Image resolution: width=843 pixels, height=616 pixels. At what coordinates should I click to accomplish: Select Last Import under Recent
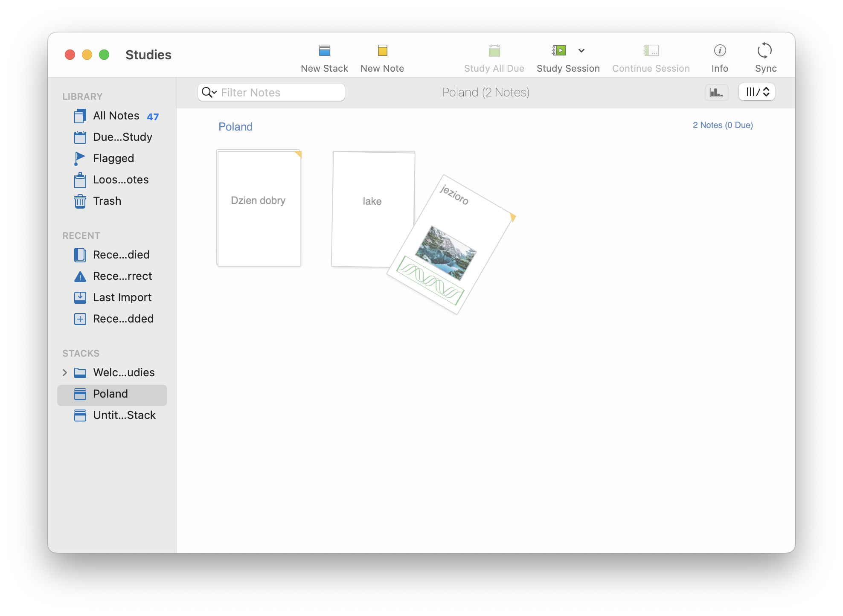pos(122,297)
